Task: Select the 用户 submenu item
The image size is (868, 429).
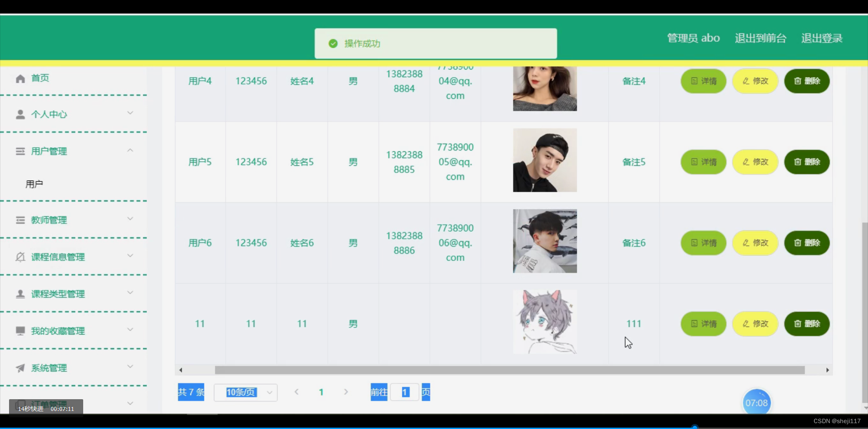Action: pyautogui.click(x=34, y=184)
